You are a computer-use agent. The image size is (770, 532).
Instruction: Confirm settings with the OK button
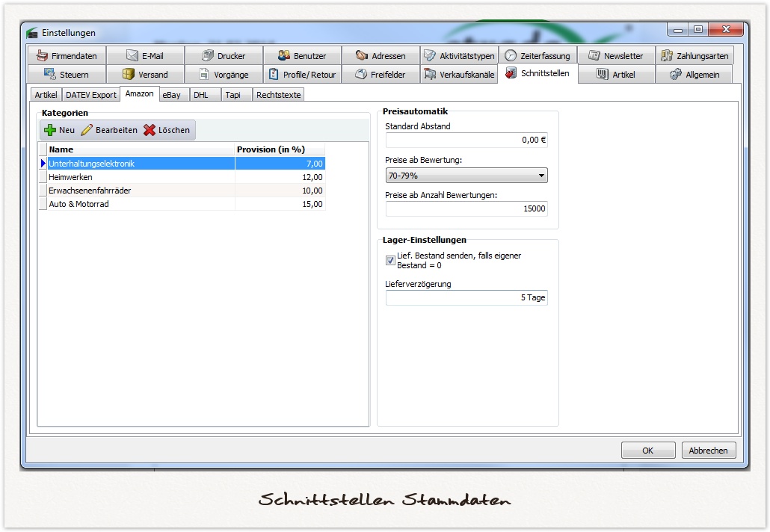pyautogui.click(x=647, y=451)
